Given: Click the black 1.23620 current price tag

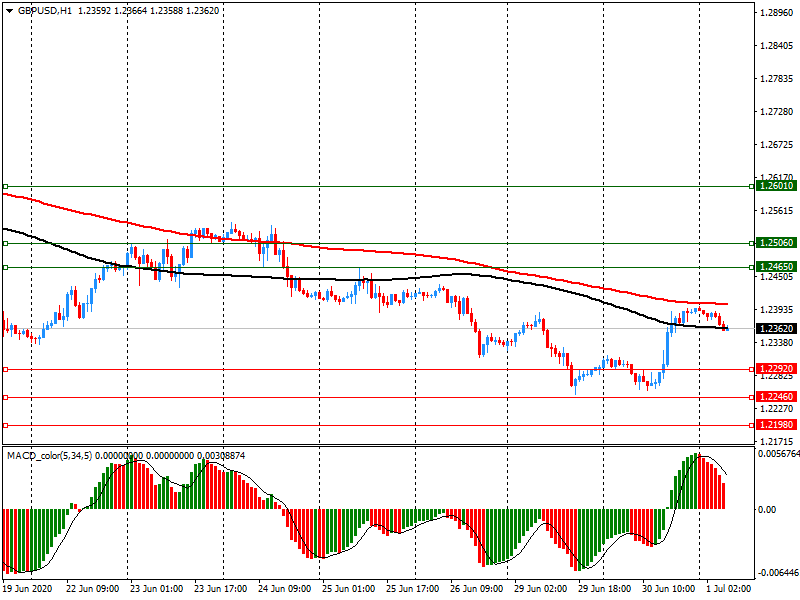Looking at the screenshot, I should tap(777, 329).
